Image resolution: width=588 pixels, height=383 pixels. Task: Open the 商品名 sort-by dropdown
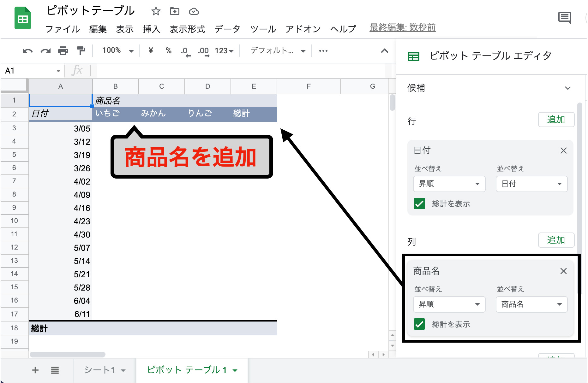(531, 304)
